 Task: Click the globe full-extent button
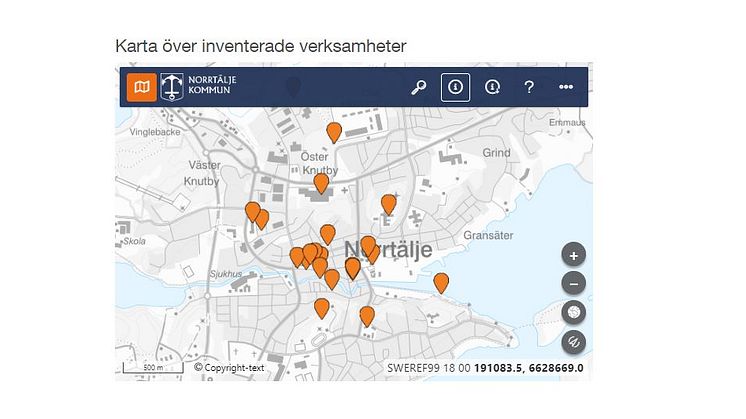pos(574,313)
